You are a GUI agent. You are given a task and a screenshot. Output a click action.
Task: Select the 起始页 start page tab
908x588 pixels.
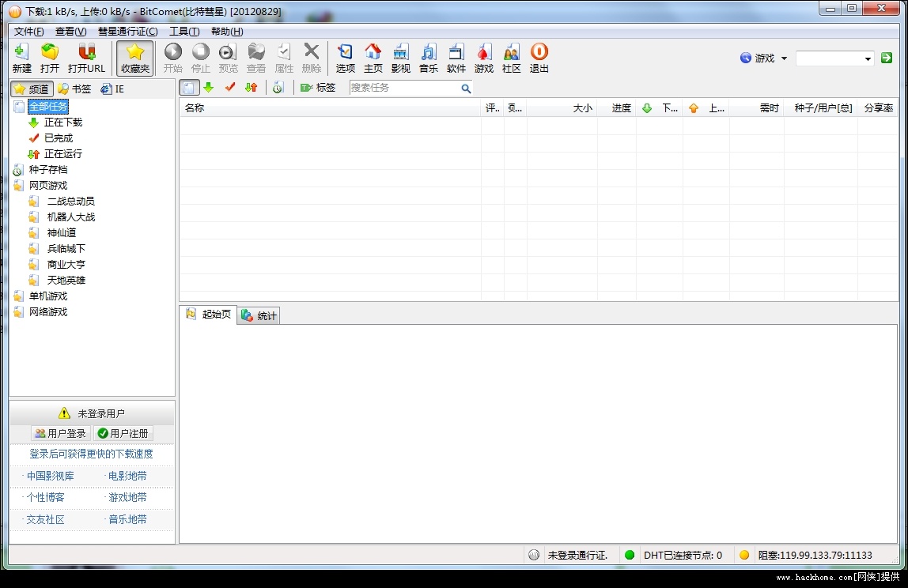tap(209, 315)
